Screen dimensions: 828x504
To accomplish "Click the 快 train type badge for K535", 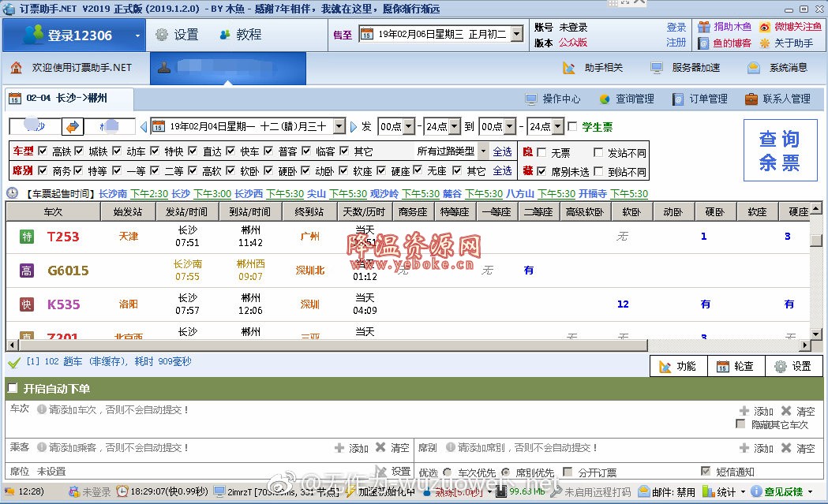I will click(26, 304).
